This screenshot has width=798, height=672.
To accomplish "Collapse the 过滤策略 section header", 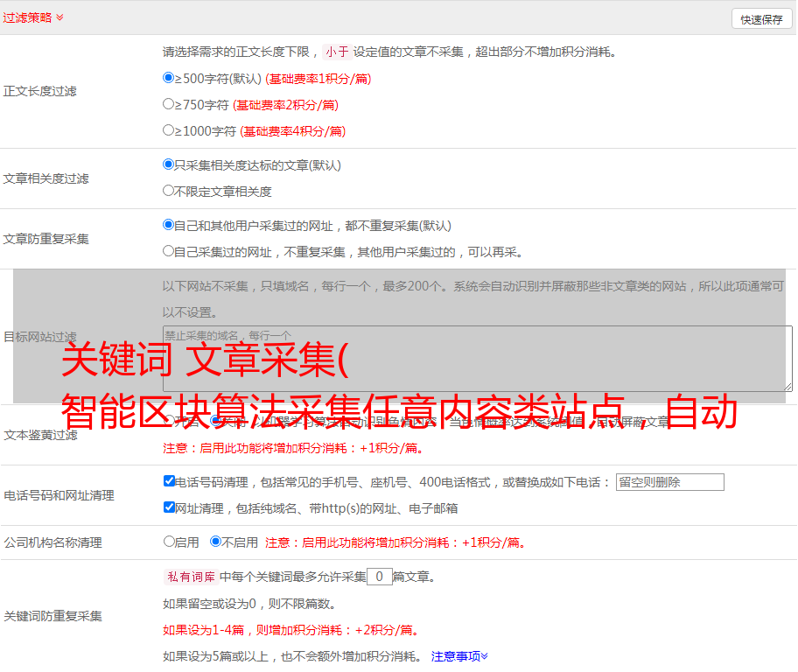I will 33,17.
